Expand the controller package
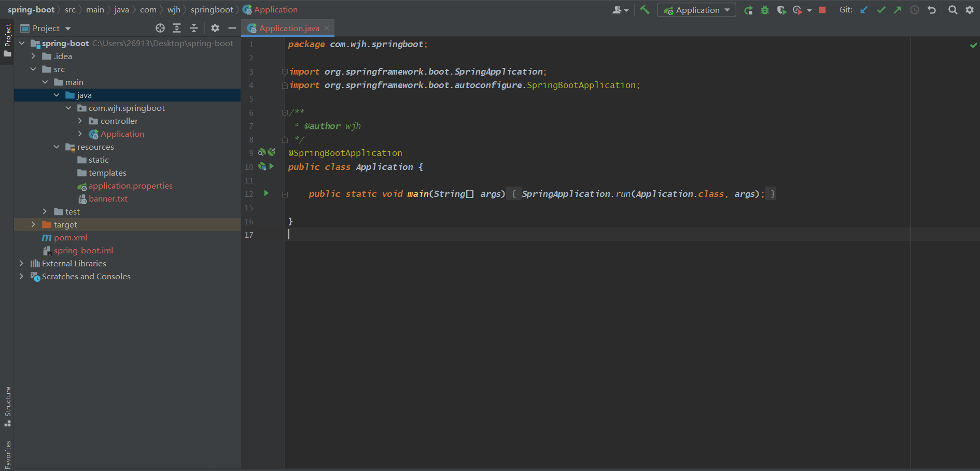Screen dimensions: 980x471 tap(80, 121)
